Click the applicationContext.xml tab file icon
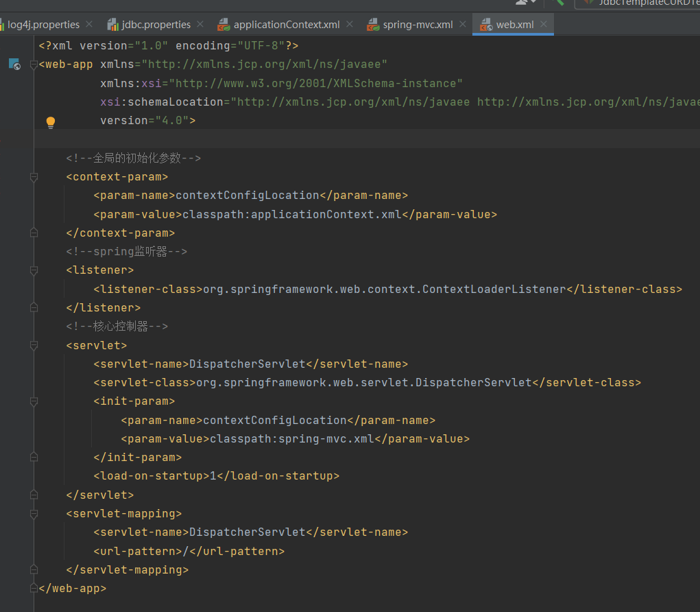This screenshot has width=700, height=612. (224, 25)
